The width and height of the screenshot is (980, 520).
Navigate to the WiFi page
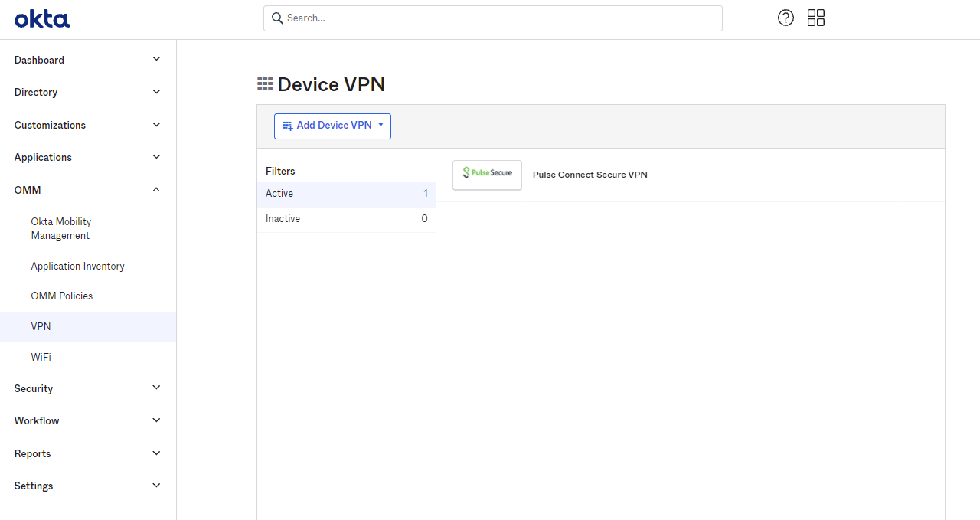pyautogui.click(x=41, y=357)
